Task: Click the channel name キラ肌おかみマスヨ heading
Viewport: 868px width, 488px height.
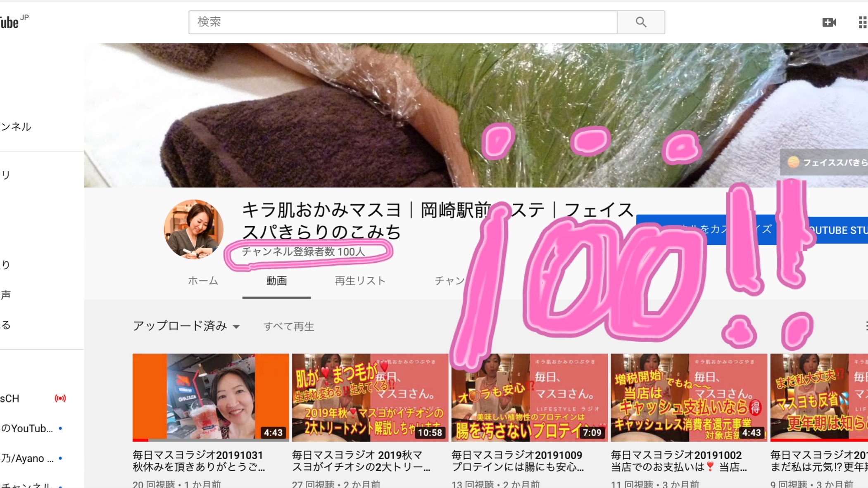Action: tap(438, 220)
